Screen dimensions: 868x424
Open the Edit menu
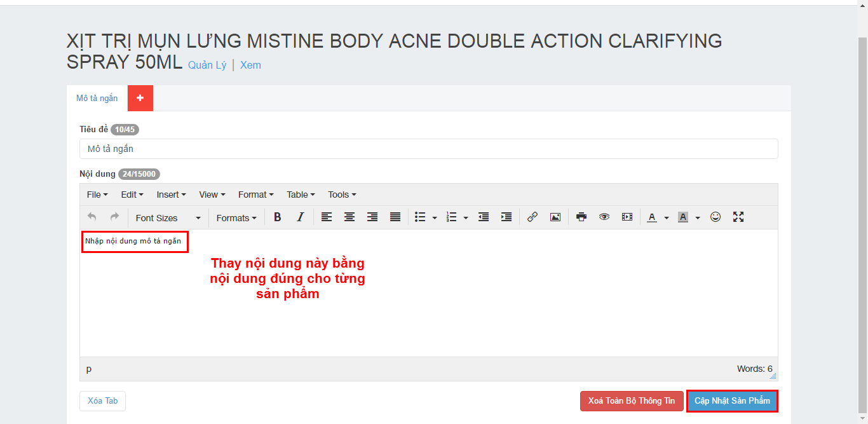click(x=132, y=195)
